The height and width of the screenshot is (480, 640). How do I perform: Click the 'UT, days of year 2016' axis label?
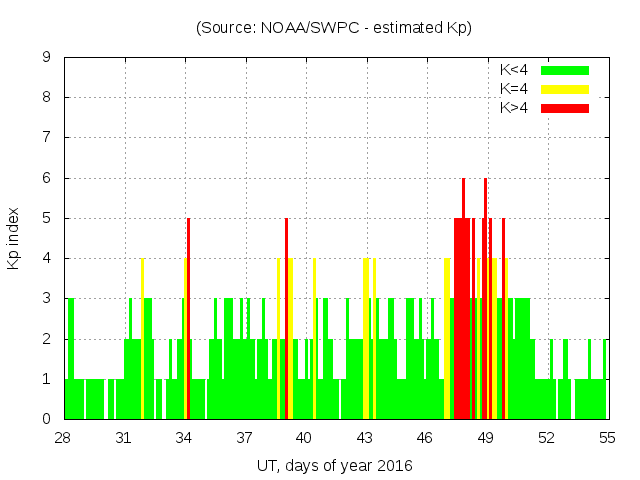(334, 465)
